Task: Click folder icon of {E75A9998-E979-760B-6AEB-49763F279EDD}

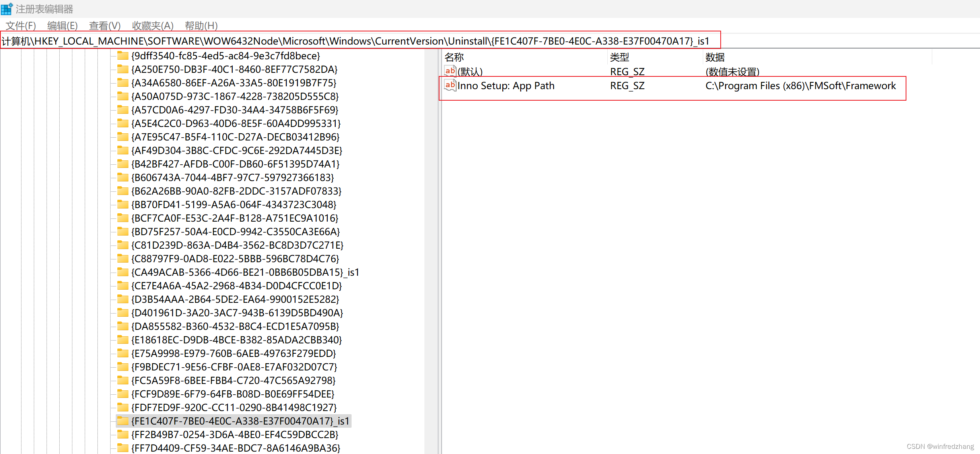Action: click(x=123, y=353)
